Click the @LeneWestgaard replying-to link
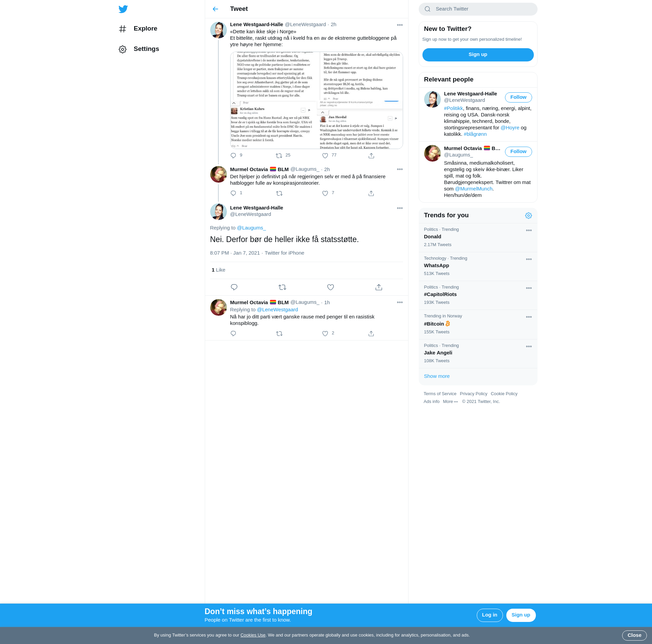This screenshot has width=652, height=644. (277, 310)
